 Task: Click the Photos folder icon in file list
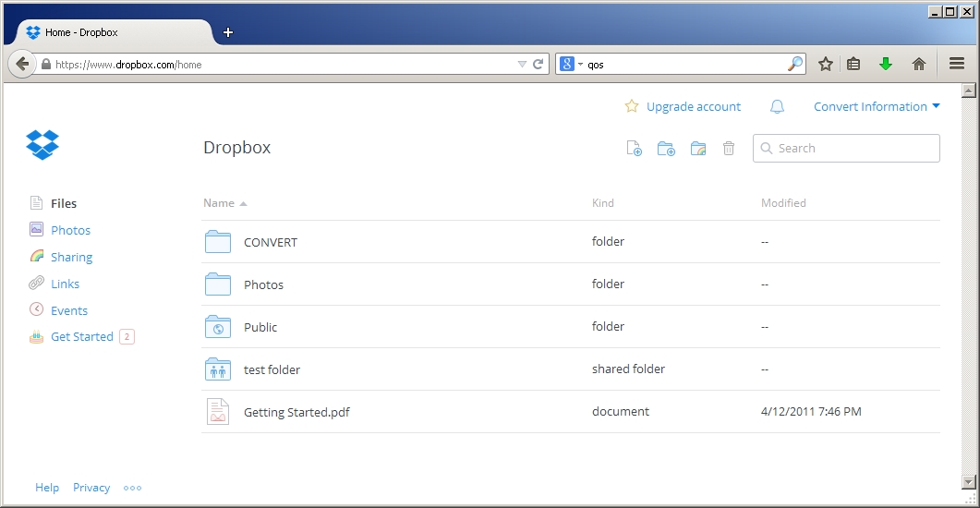click(218, 284)
